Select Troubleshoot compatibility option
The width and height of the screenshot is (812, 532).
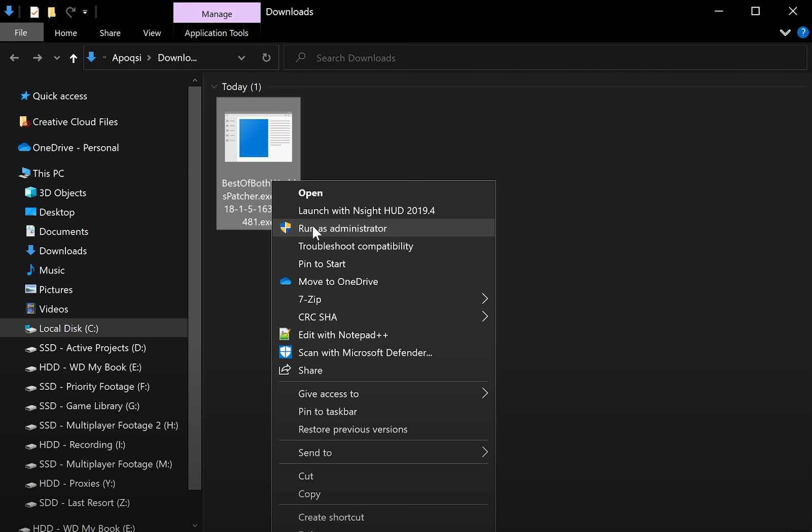[x=356, y=246]
